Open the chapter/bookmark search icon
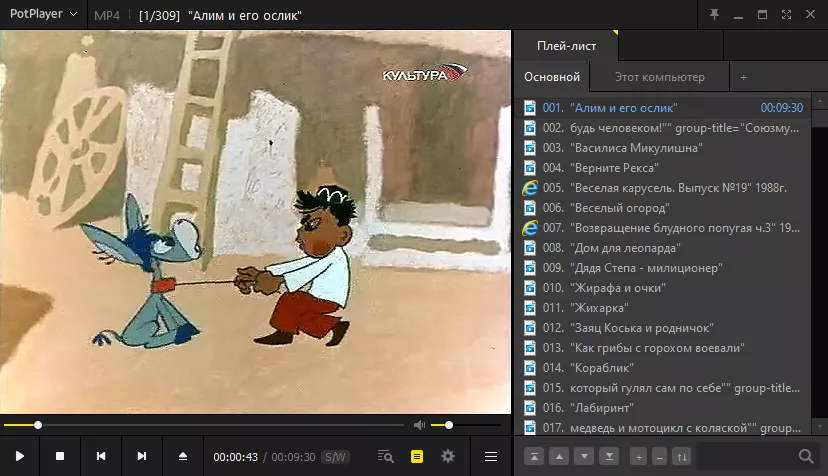 (386, 456)
